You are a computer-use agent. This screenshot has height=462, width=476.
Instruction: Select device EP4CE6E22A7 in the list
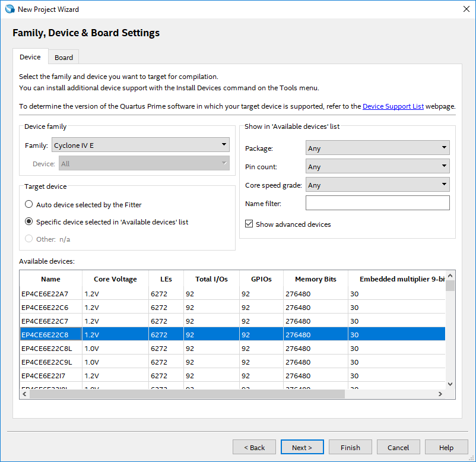233,294
